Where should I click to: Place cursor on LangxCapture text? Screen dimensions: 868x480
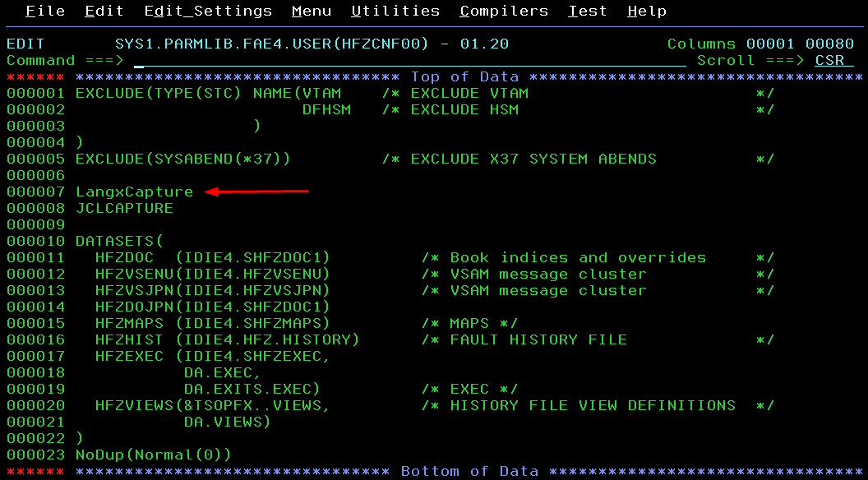[134, 192]
